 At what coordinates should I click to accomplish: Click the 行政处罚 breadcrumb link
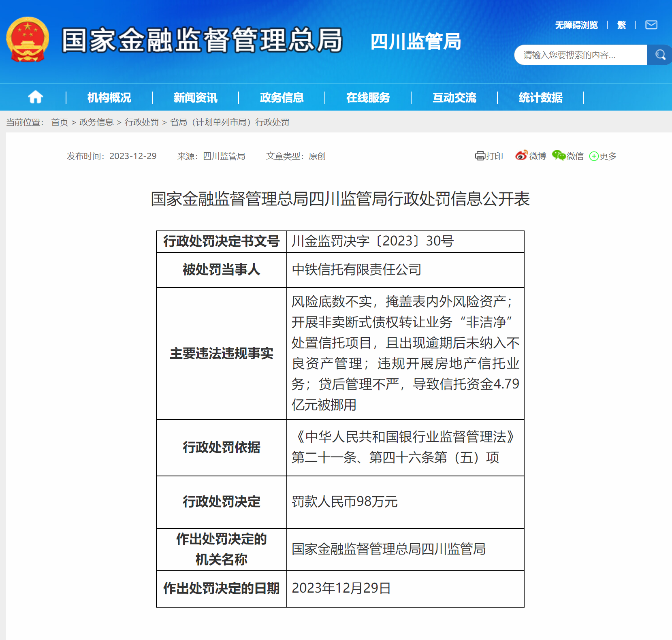(142, 122)
